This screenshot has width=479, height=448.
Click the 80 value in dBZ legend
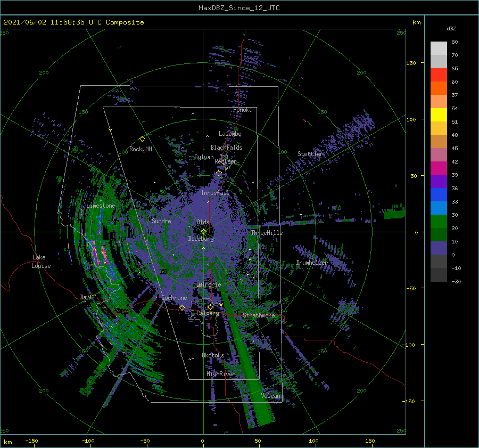coord(455,42)
